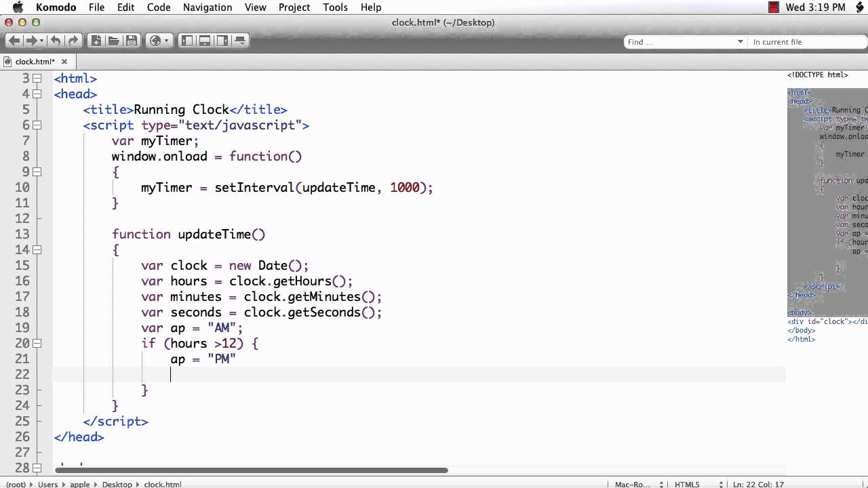Toggle the left side pane
The height and width of the screenshot is (488, 868).
[x=187, y=41]
